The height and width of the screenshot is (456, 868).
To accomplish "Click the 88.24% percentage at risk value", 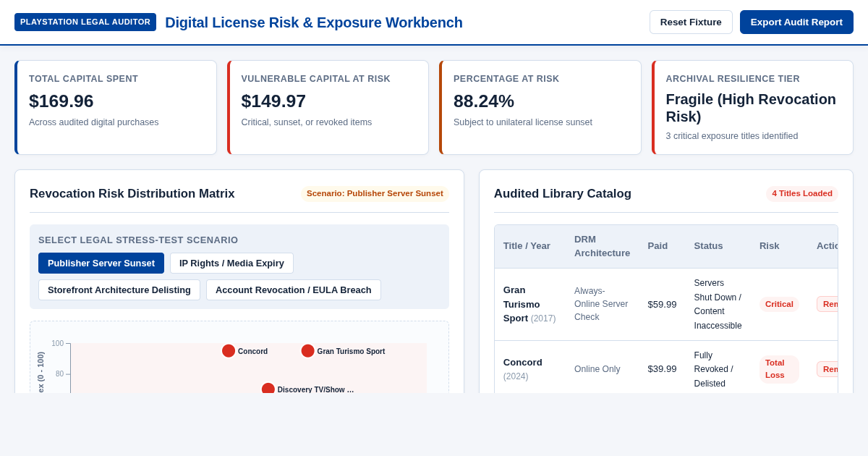I will [484, 101].
